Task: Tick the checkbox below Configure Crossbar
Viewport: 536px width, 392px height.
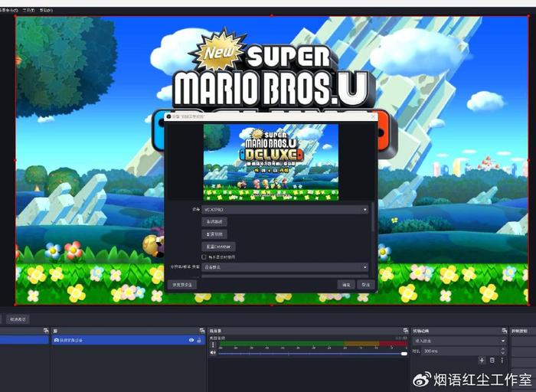Action: click(204, 256)
